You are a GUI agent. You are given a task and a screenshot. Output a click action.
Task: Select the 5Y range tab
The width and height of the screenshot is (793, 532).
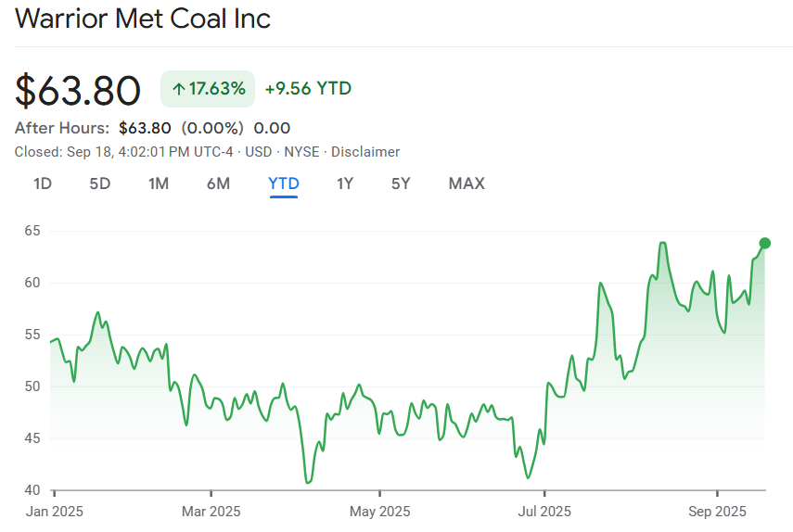point(401,184)
